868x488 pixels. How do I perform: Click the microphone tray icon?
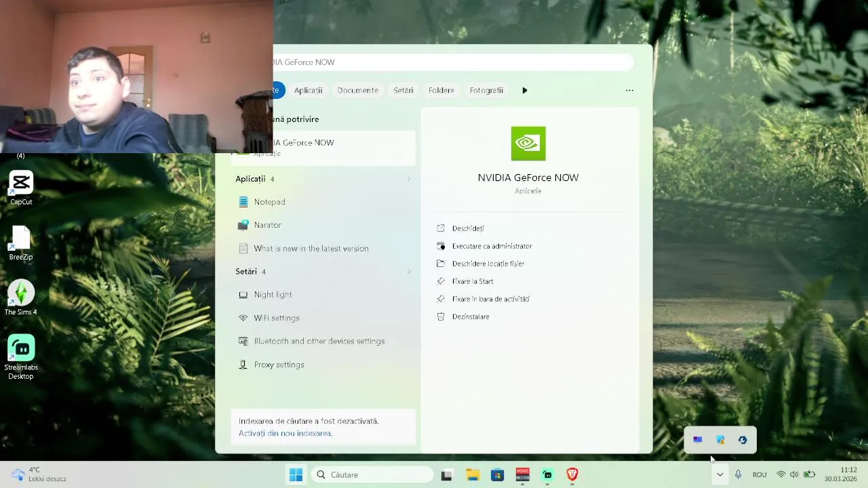click(738, 475)
